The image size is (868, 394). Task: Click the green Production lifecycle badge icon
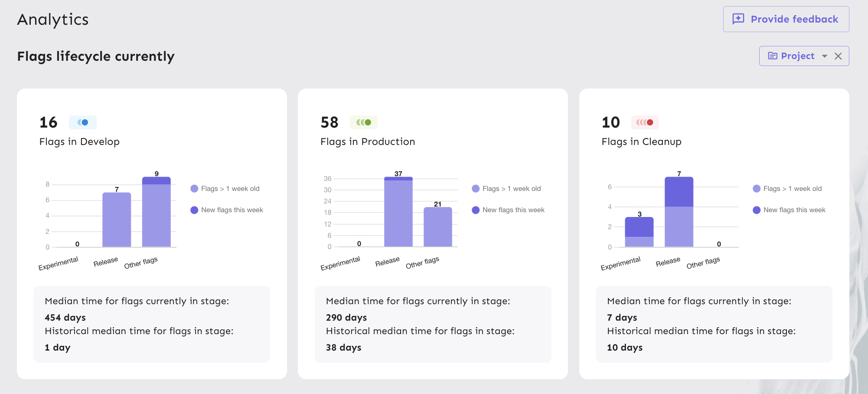point(364,122)
